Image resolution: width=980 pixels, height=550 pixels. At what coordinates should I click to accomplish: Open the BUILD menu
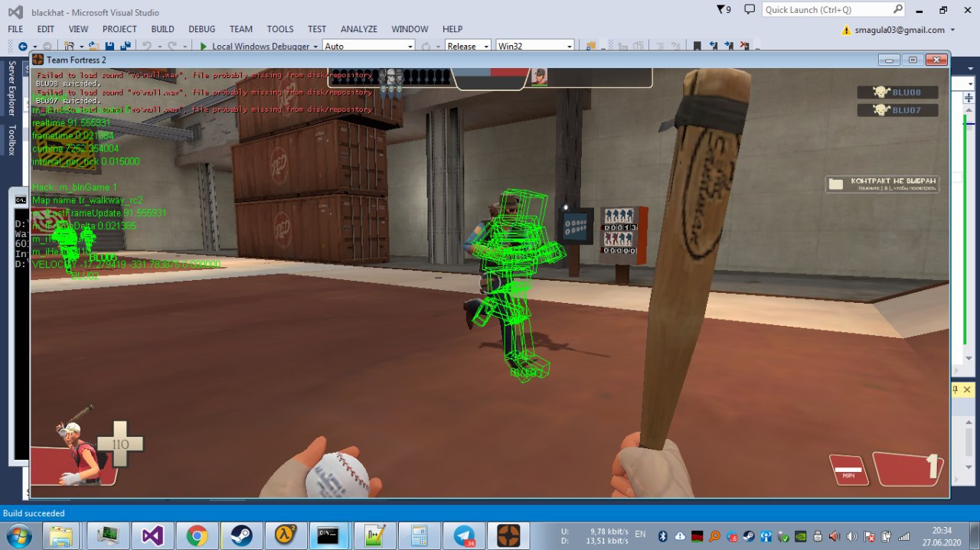pos(162,29)
